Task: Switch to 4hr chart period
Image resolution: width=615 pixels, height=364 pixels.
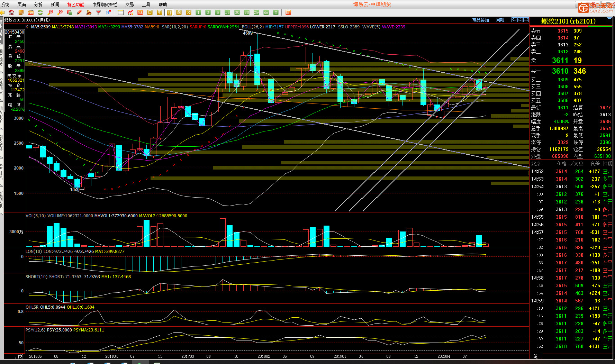Action: tap(266, 12)
